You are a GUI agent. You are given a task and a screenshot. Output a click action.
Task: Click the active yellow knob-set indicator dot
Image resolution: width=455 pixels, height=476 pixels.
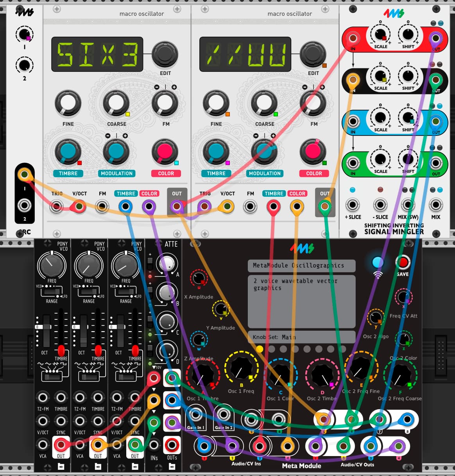(x=260, y=349)
